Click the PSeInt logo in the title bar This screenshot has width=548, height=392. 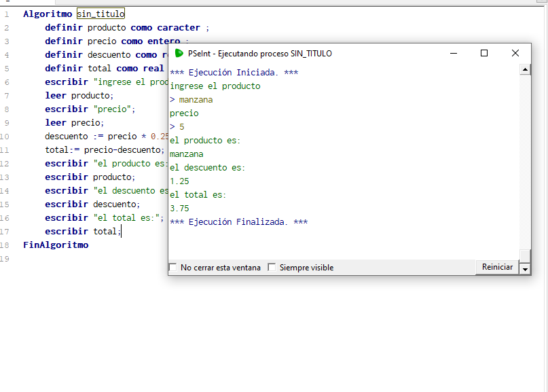point(179,53)
